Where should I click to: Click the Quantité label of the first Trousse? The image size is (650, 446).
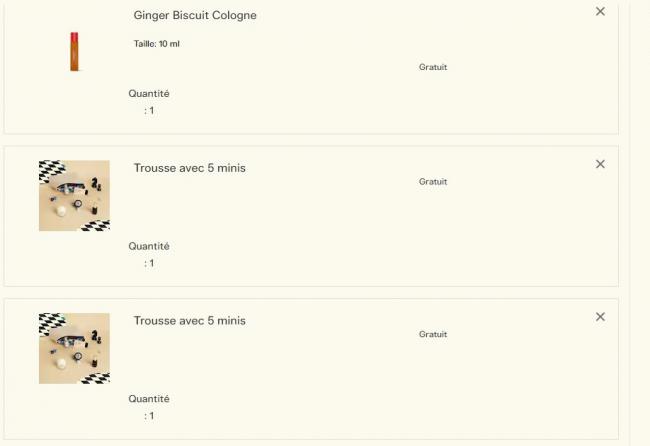pos(149,246)
